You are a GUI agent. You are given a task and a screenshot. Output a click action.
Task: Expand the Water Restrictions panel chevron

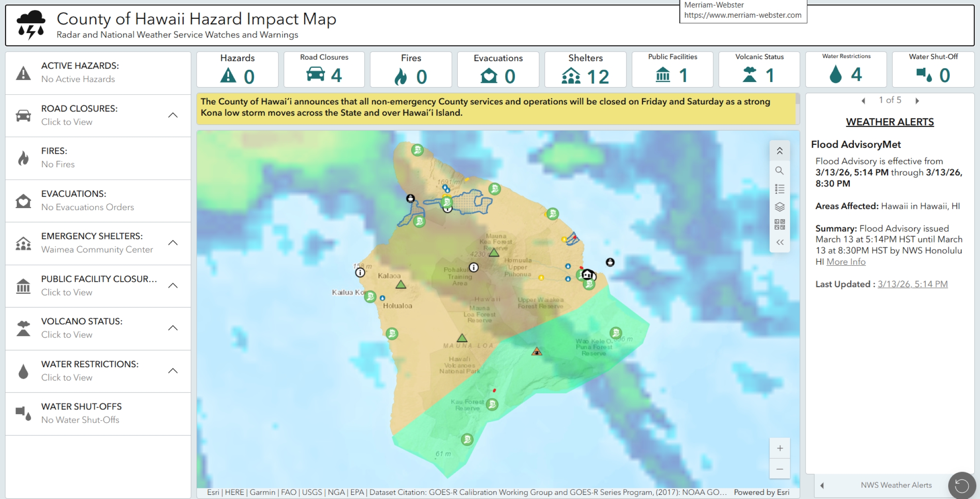[x=173, y=370]
